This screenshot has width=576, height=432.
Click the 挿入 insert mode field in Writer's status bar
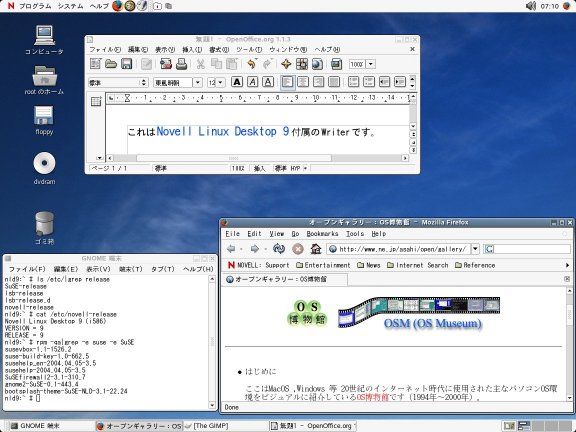click(259, 168)
